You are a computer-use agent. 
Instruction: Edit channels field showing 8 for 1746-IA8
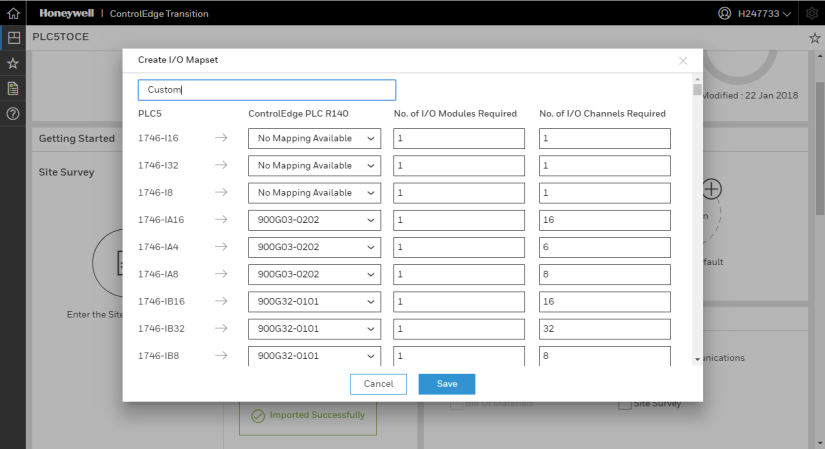(605, 274)
